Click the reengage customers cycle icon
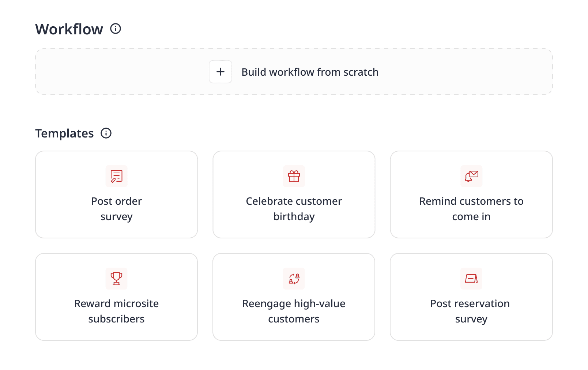The width and height of the screenshot is (588, 370). coord(294,279)
